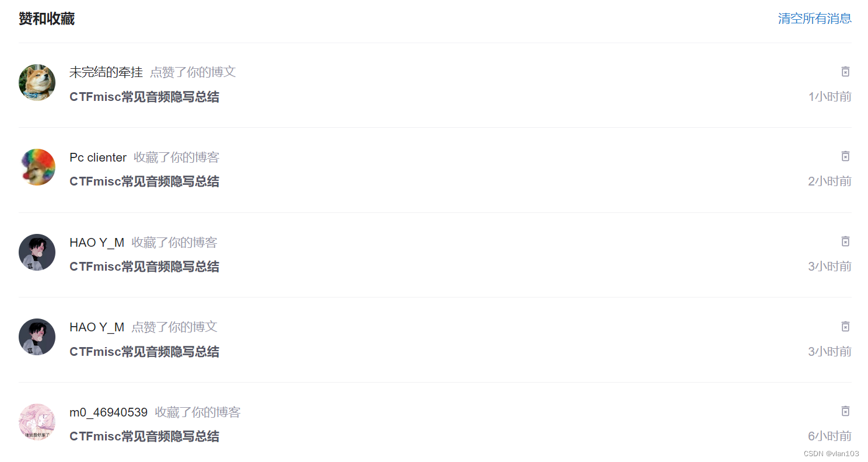The width and height of the screenshot is (868, 462).
Task: Click the 赞和收藏 page heading
Action: click(x=47, y=19)
